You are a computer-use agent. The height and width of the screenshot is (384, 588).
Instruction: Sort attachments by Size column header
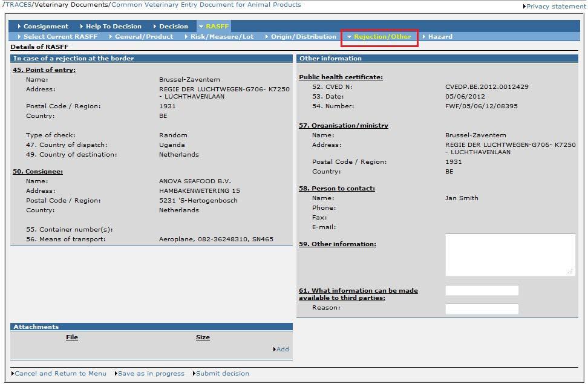click(203, 337)
